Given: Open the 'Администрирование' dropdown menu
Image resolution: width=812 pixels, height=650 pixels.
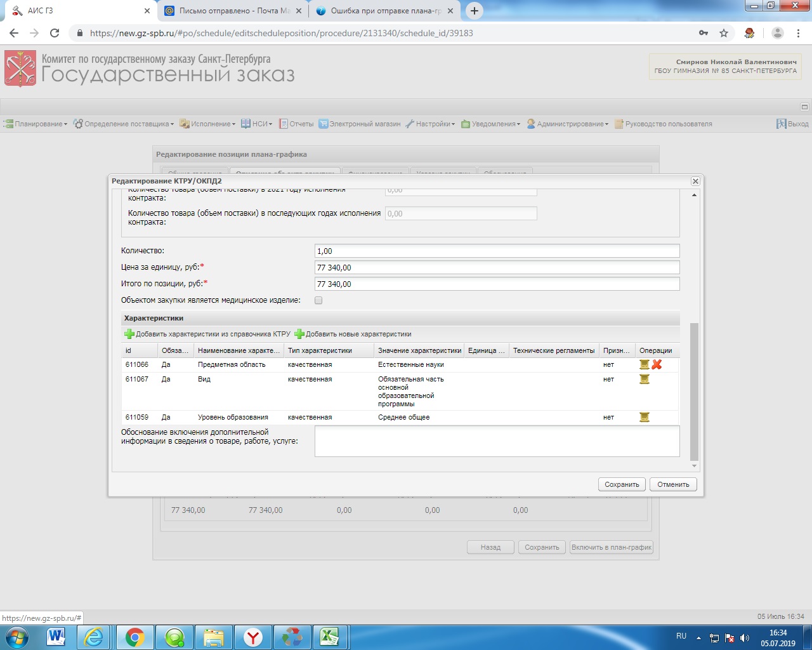Looking at the screenshot, I should click(568, 124).
